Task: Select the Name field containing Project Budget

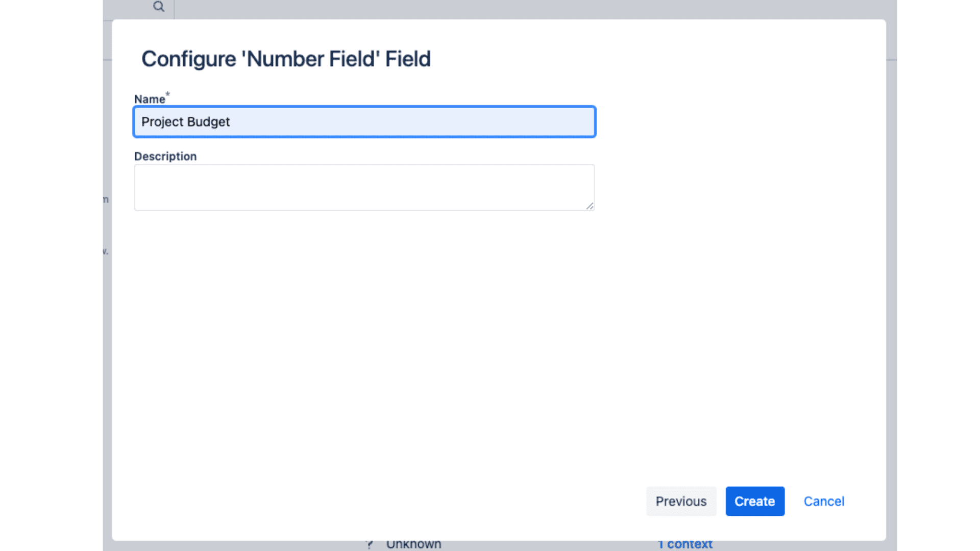Action: (x=364, y=121)
